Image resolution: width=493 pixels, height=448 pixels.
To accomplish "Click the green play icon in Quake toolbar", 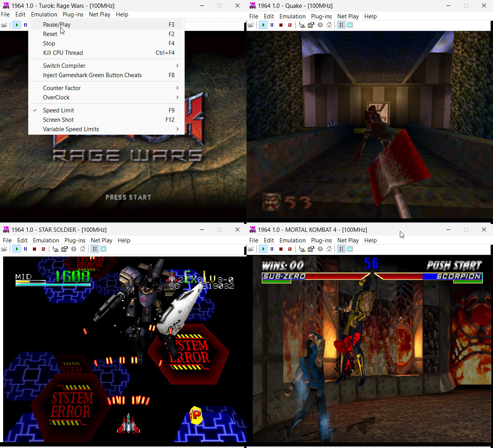I will tap(263, 25).
